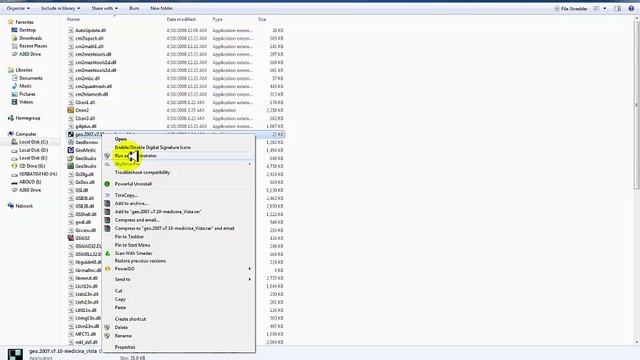Click the Burn toolbar button

point(134,8)
